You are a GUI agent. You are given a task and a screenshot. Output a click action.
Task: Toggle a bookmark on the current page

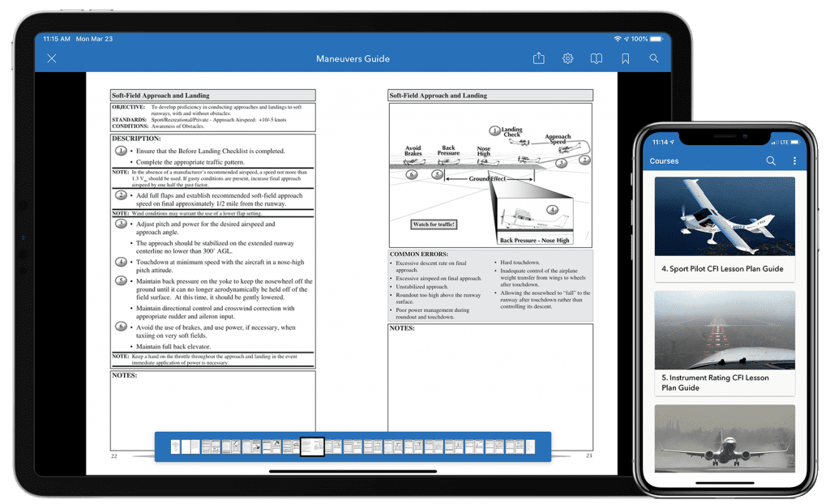[x=625, y=58]
